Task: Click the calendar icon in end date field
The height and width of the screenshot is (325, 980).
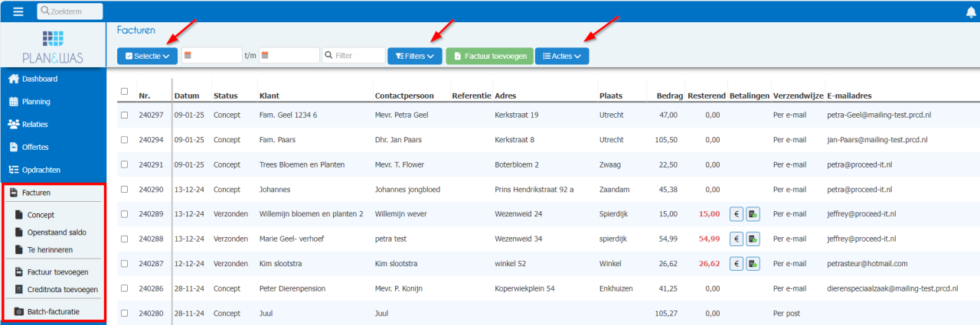Action: point(265,55)
